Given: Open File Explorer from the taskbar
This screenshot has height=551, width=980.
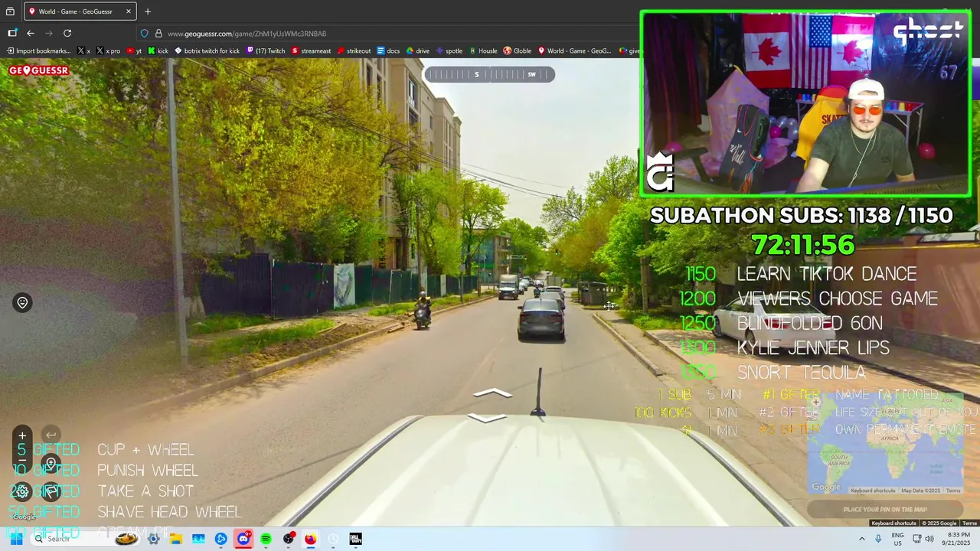Looking at the screenshot, I should click(176, 539).
